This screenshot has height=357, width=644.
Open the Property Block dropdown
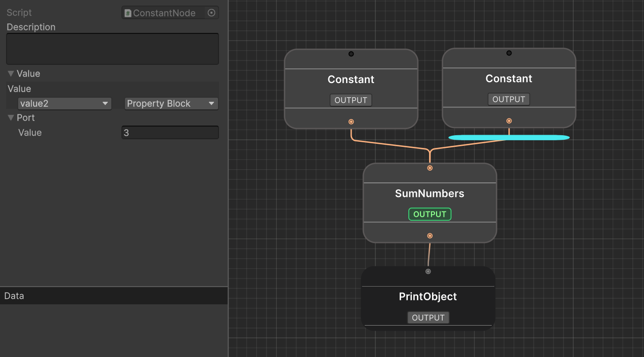point(171,103)
